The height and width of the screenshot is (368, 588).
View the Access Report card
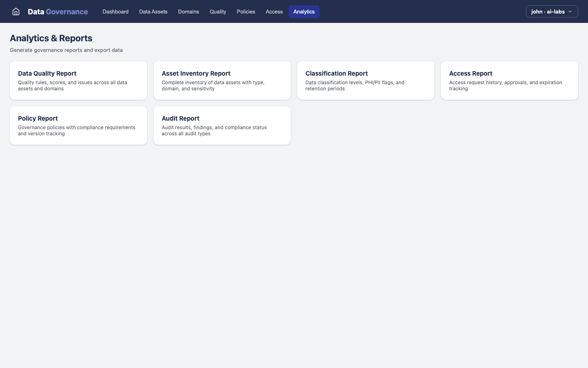pyautogui.click(x=509, y=81)
